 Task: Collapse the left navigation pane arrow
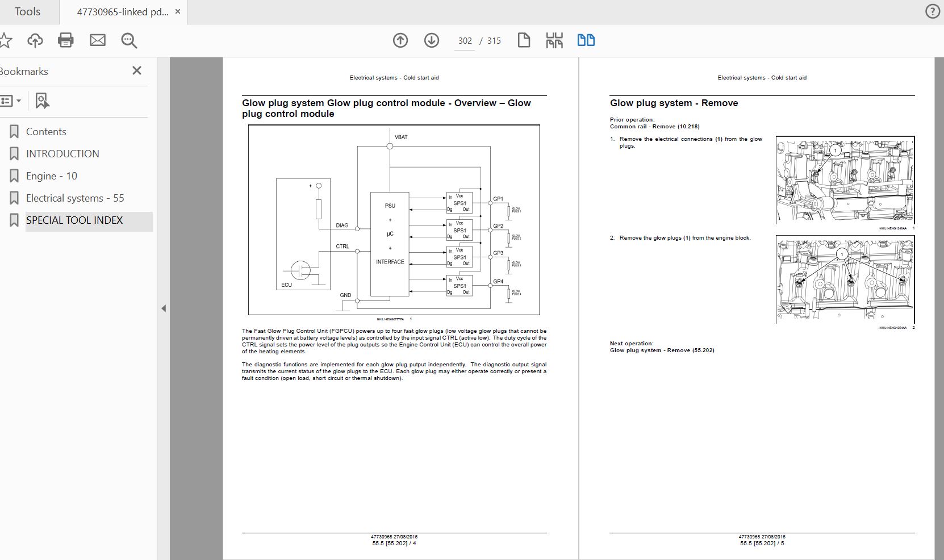tap(164, 308)
